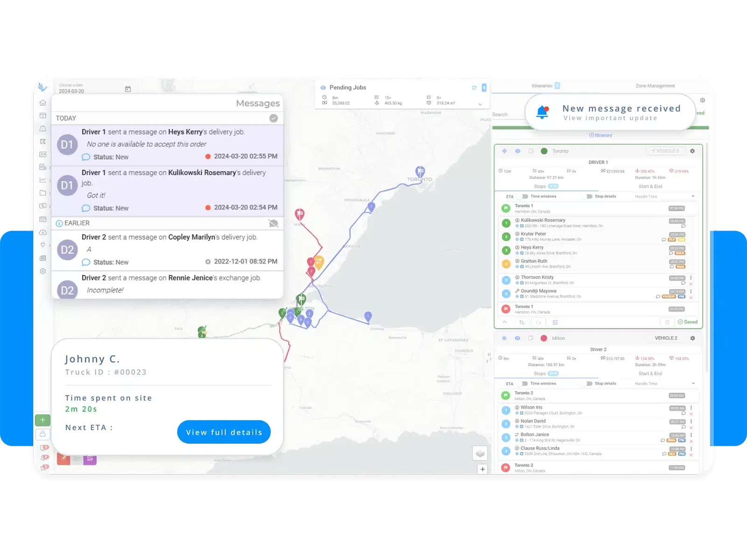Switch to the Zone Management tab
Image resolution: width=747 pixels, height=560 pixels.
tap(655, 86)
